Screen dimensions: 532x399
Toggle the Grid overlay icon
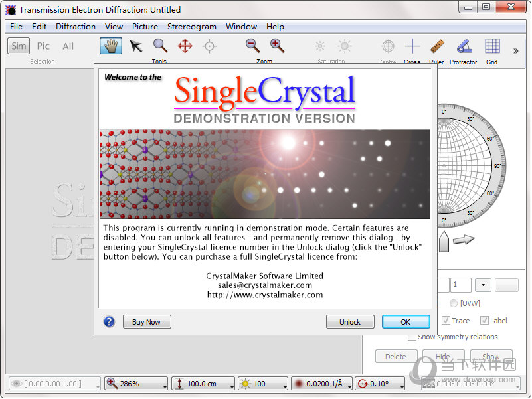491,46
